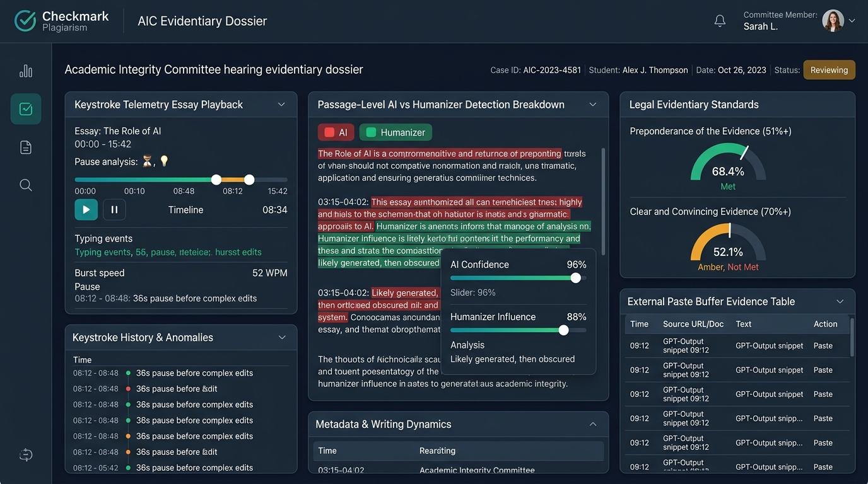The width and height of the screenshot is (868, 484).
Task: Click the 08:34 timeline time readout
Action: (275, 210)
